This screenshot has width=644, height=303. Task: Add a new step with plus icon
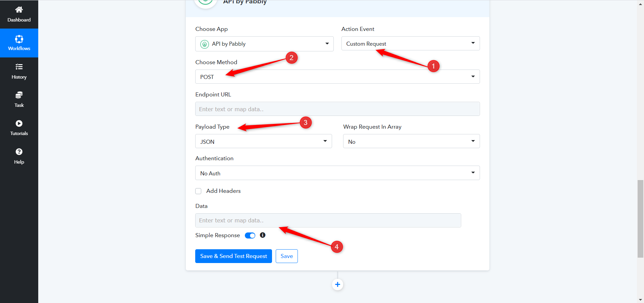pyautogui.click(x=337, y=285)
